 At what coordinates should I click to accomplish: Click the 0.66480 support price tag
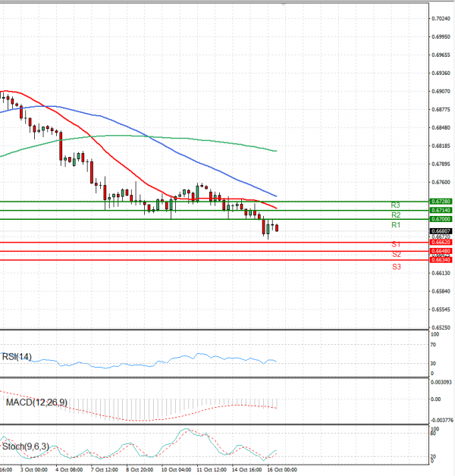click(x=441, y=251)
